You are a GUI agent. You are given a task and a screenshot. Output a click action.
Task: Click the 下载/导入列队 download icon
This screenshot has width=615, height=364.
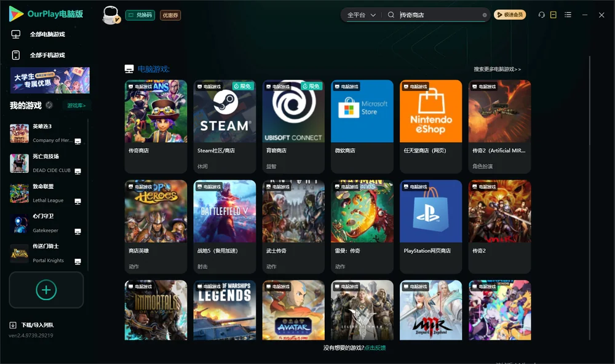(x=13, y=325)
